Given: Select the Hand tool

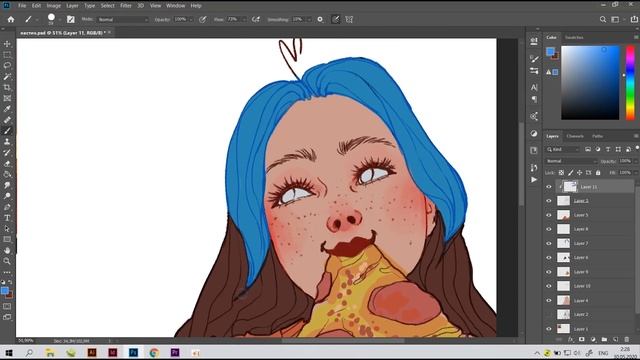Looking at the screenshot, I should (7, 251).
